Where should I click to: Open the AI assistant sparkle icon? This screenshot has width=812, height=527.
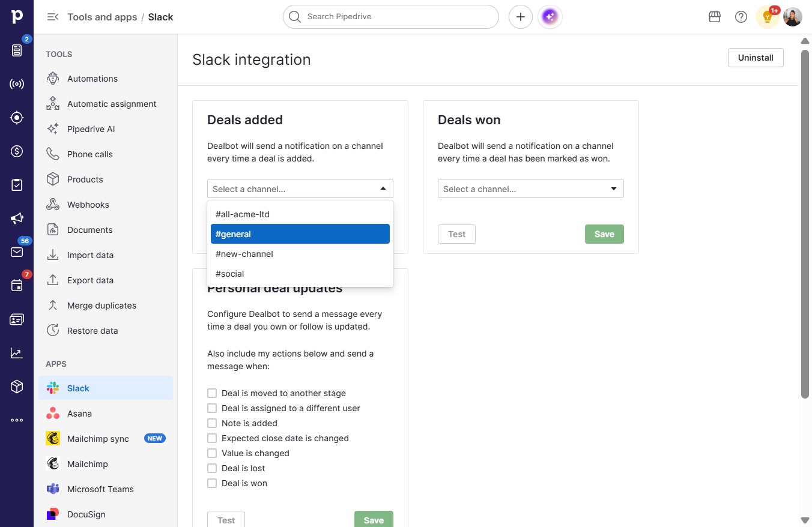pyautogui.click(x=550, y=17)
